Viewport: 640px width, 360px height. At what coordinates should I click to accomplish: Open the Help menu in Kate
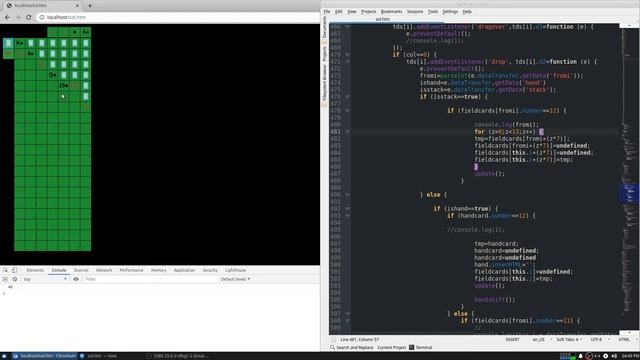467,11
